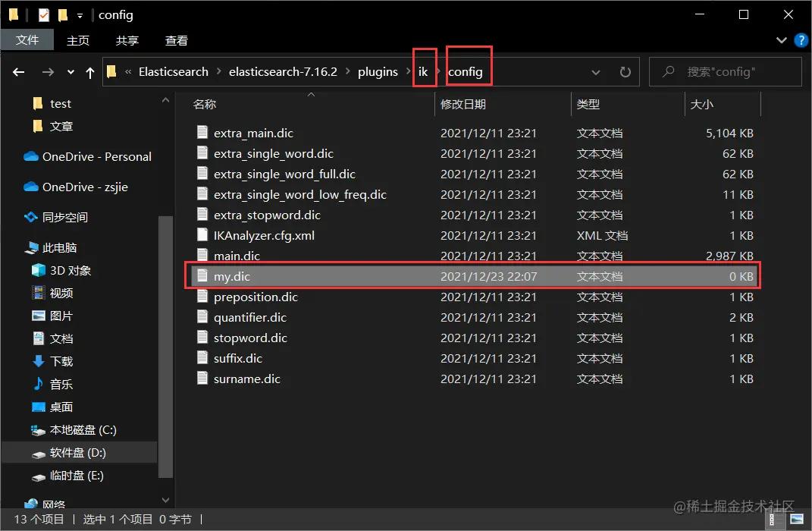
Task: Go back with the left arrow button
Action: click(x=19, y=72)
